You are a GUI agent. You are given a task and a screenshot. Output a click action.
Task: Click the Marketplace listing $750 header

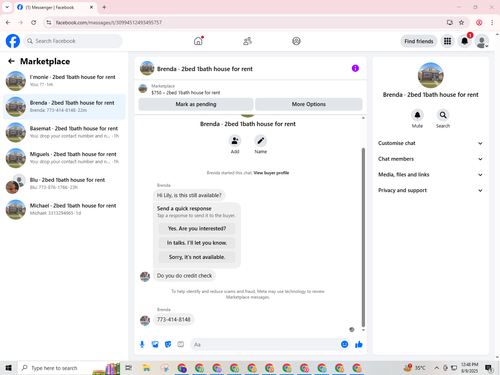(x=250, y=89)
